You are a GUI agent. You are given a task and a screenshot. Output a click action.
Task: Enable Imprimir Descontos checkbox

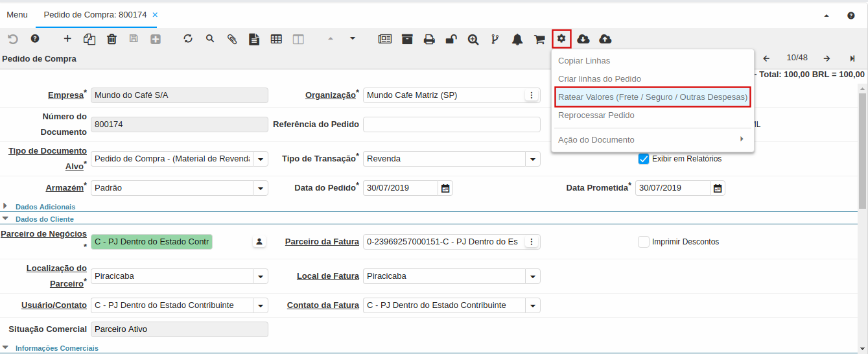(x=644, y=242)
